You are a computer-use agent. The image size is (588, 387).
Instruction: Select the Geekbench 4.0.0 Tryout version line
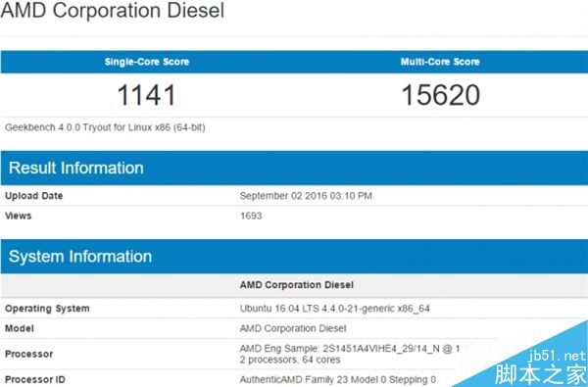(105, 127)
